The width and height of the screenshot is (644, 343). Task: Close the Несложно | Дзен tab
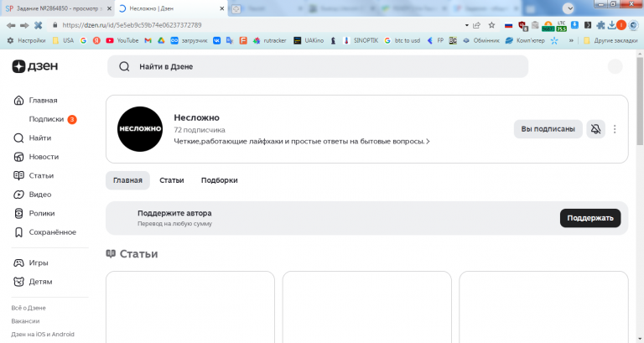pyautogui.click(x=221, y=8)
